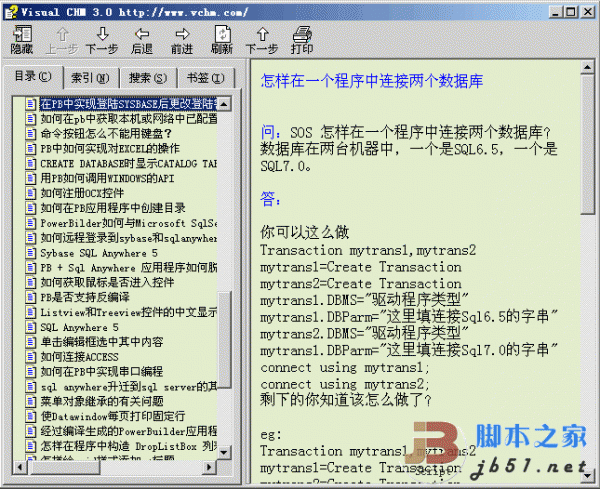Refresh the page with the 刷新 icon
Viewport: 600px width, 489px height.
pyautogui.click(x=222, y=39)
